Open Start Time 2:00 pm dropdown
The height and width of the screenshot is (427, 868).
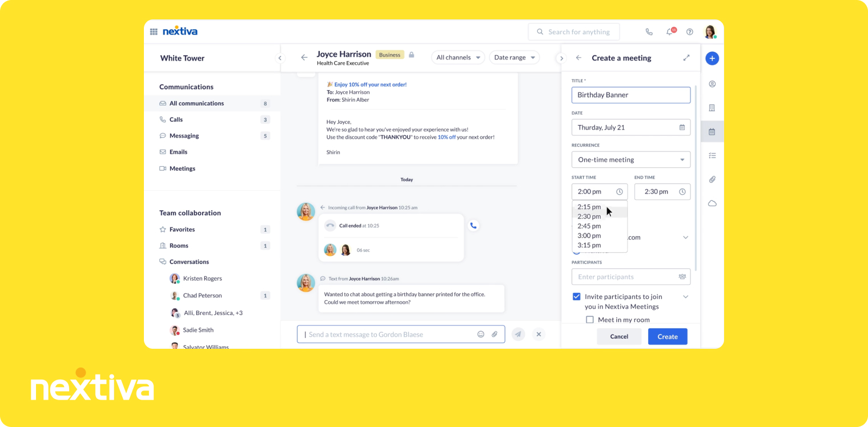(600, 192)
